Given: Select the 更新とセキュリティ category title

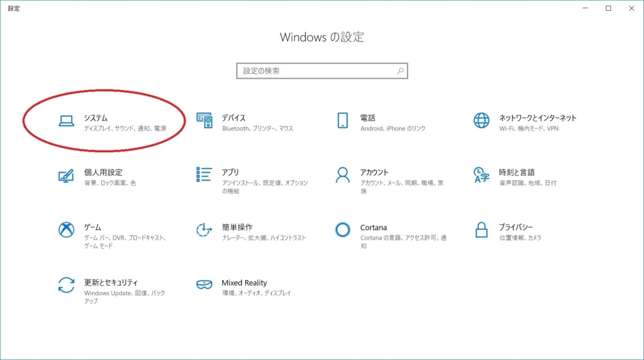Looking at the screenshot, I should tap(111, 283).
